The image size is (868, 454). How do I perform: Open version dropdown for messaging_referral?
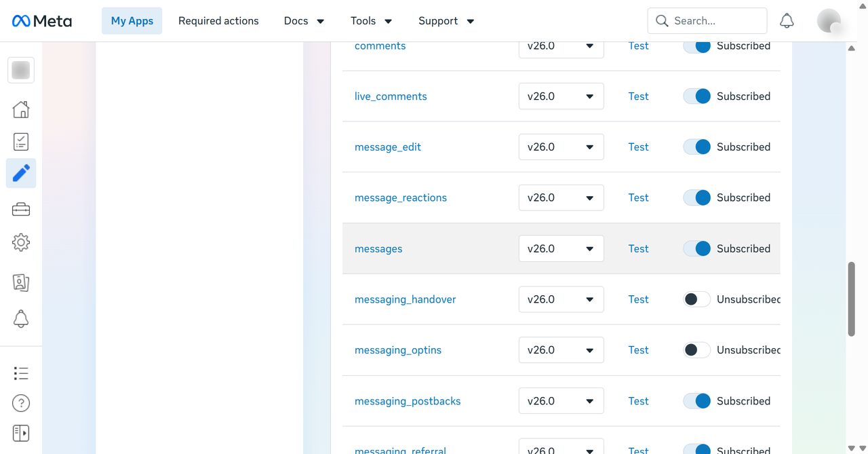[x=561, y=447]
